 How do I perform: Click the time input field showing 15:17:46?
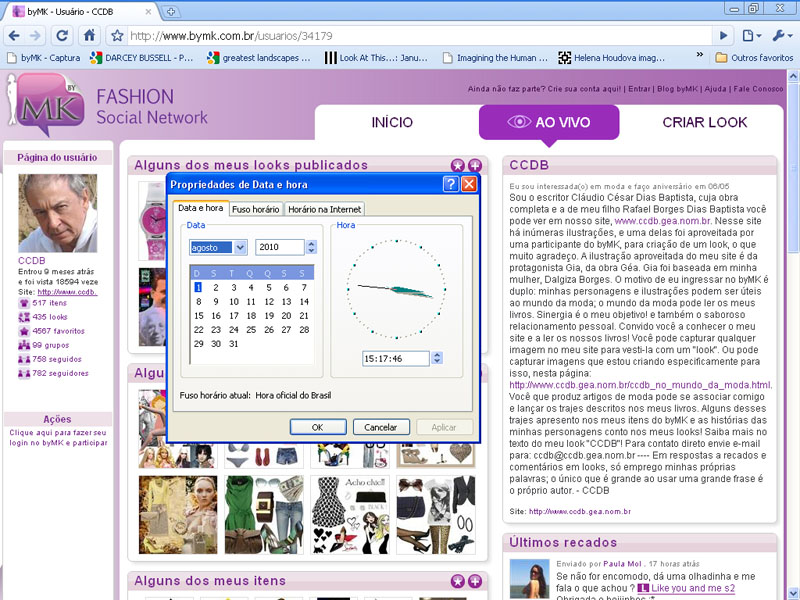coord(394,358)
